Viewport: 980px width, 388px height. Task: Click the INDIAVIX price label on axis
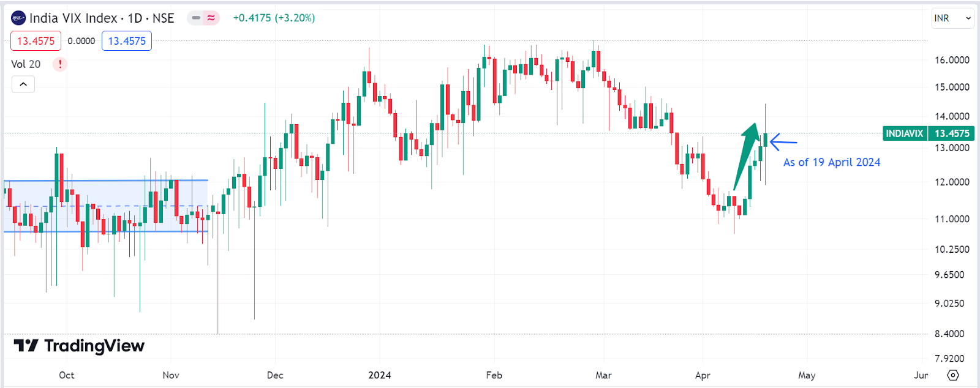coord(904,133)
